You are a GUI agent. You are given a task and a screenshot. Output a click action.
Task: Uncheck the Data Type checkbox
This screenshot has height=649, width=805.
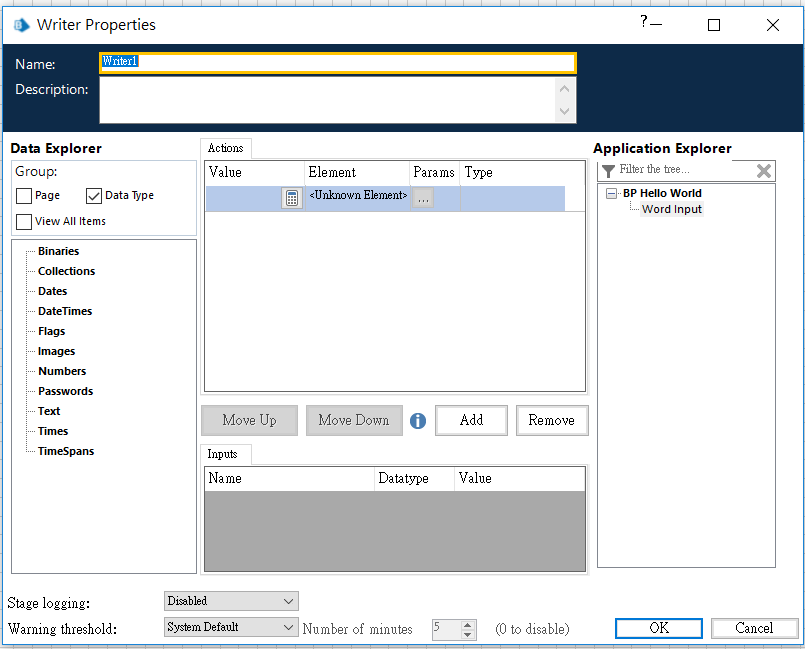pos(94,196)
